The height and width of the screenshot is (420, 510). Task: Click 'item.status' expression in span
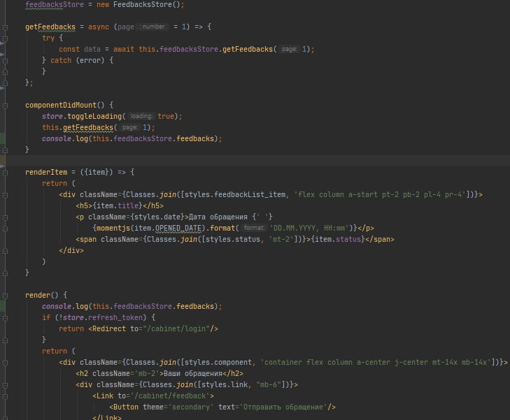pos(337,240)
